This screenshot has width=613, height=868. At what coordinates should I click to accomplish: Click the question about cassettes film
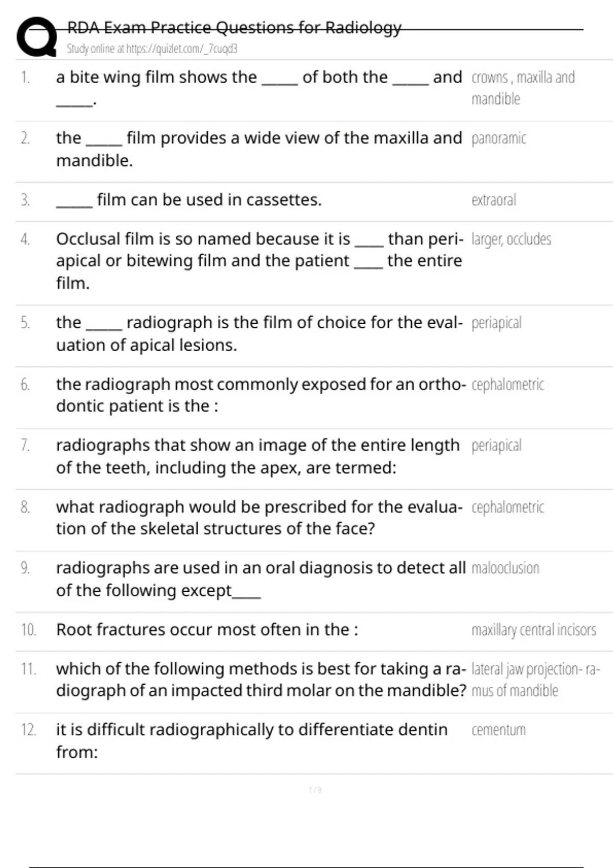point(189,200)
